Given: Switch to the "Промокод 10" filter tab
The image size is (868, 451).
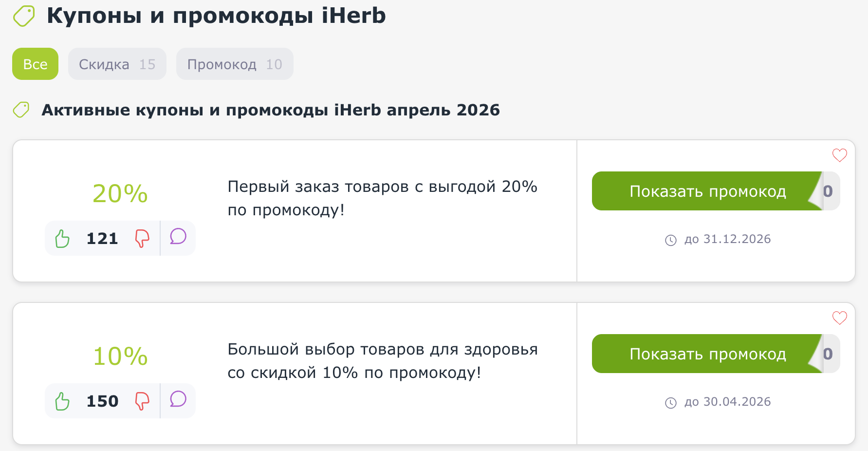Looking at the screenshot, I should pyautogui.click(x=235, y=64).
